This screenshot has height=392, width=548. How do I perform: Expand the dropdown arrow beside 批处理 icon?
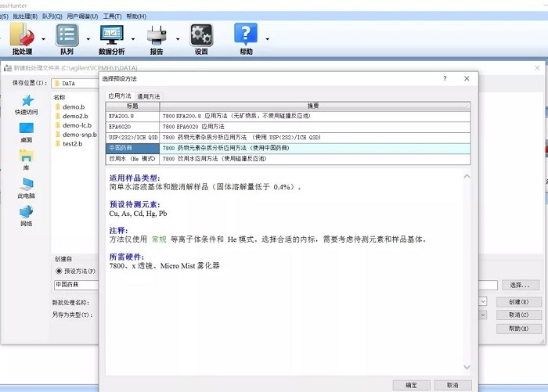click(x=43, y=38)
